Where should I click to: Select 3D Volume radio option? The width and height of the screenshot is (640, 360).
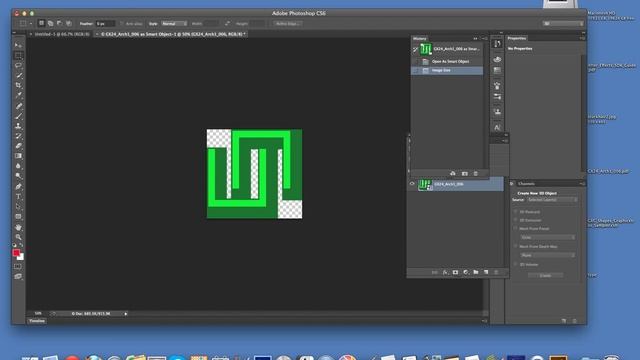[516, 264]
